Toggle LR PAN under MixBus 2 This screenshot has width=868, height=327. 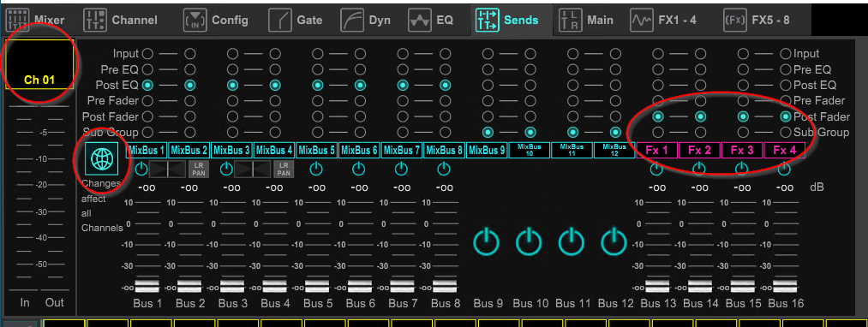(198, 169)
